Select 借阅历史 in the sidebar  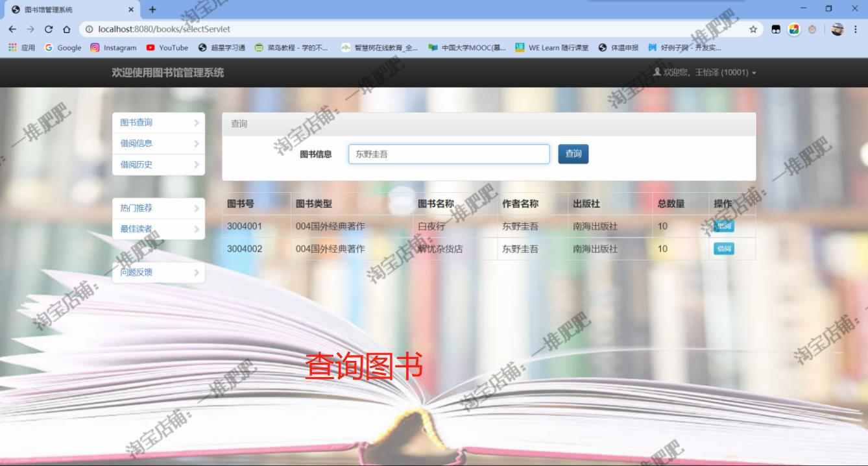158,165
